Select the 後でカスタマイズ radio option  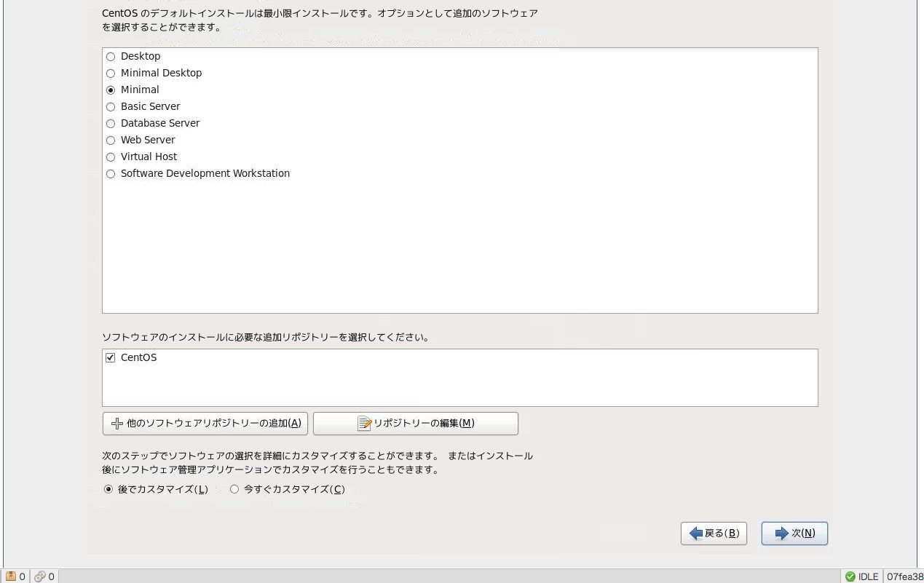click(108, 490)
